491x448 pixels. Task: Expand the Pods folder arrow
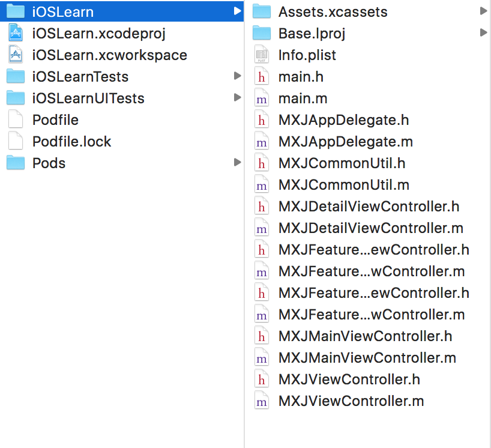pos(238,163)
